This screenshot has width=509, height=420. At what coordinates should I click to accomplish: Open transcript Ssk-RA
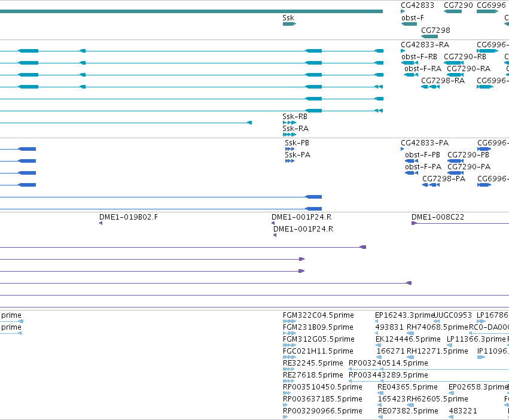[x=295, y=129]
